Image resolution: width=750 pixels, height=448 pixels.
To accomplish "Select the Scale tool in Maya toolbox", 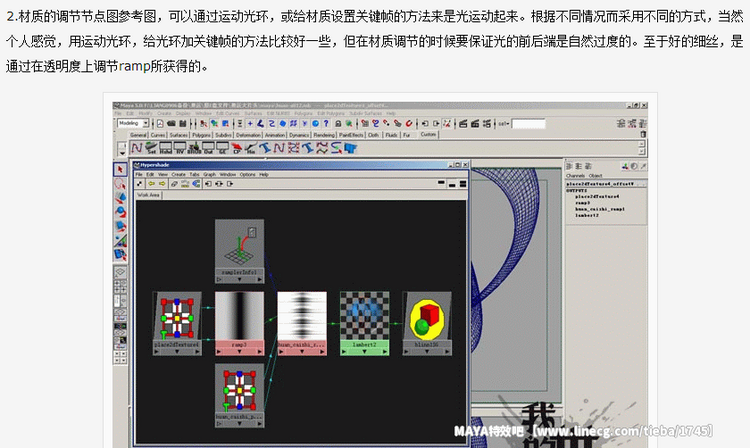I will point(120,226).
